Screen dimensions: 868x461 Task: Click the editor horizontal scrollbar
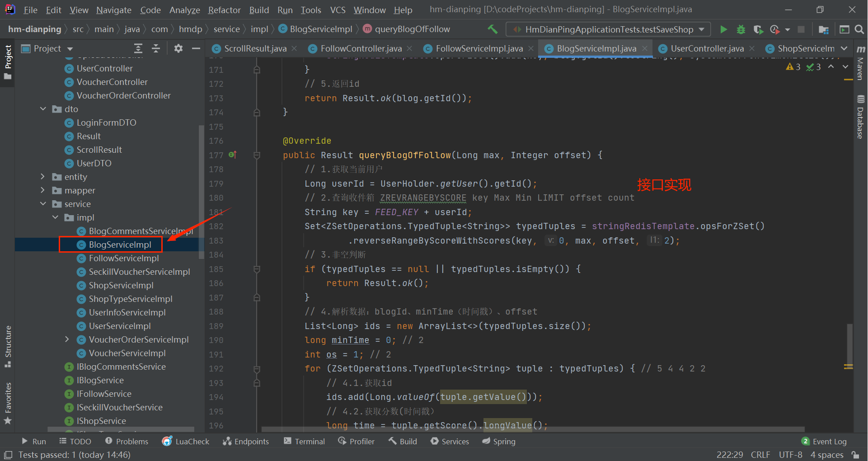533,429
